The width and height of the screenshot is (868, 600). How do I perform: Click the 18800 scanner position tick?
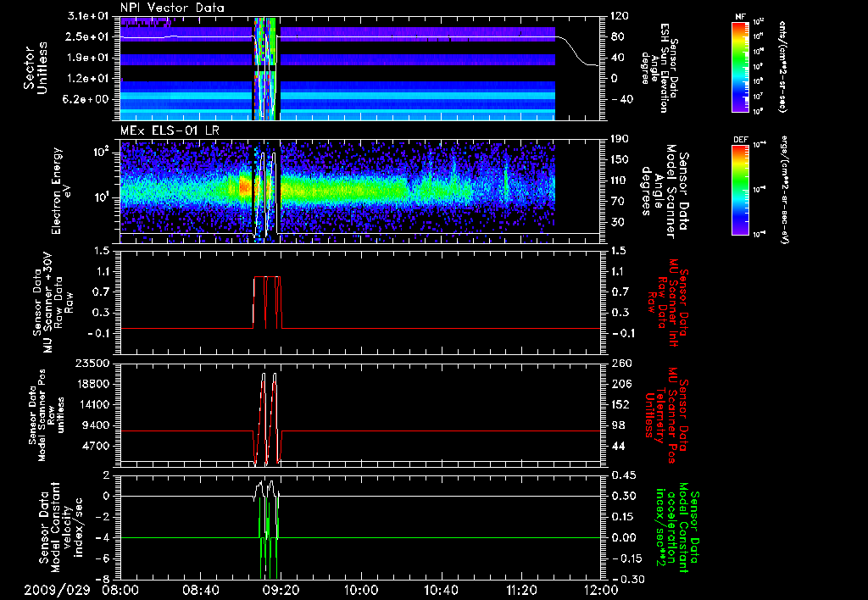point(92,384)
